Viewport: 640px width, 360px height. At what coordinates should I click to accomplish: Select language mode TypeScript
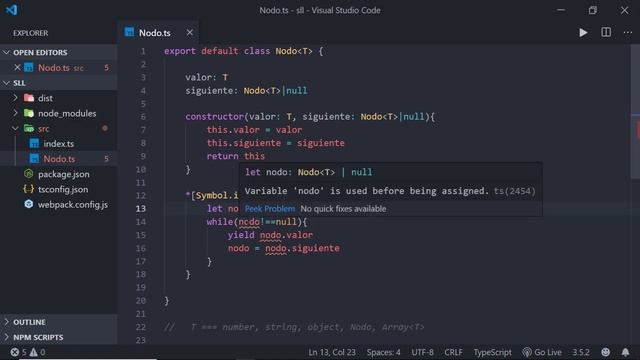point(492,352)
